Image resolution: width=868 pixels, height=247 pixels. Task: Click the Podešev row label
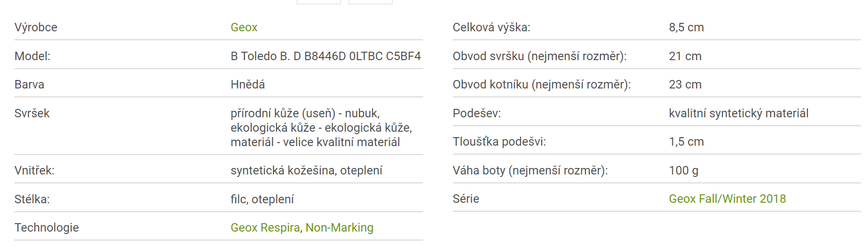476,113
